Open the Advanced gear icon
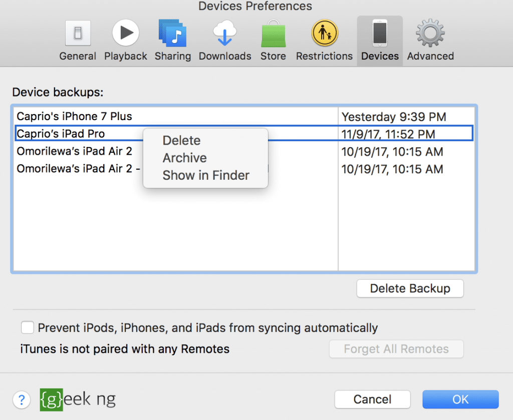 [430, 33]
